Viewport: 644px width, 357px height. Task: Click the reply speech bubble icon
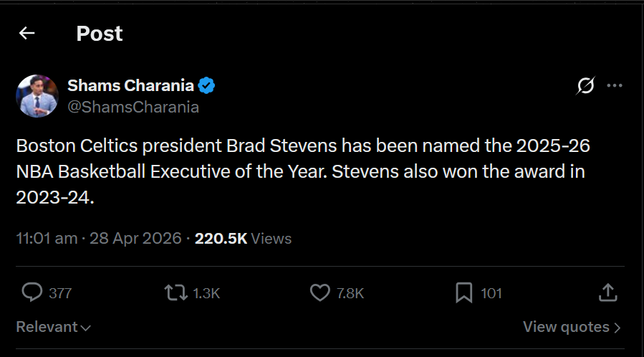32,292
